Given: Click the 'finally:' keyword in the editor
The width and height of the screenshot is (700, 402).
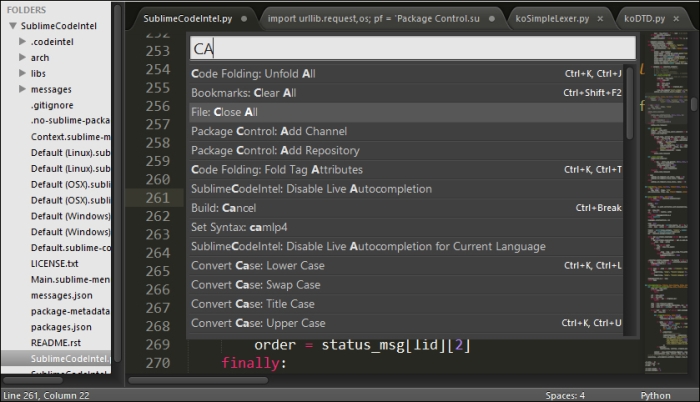Looking at the screenshot, I should pyautogui.click(x=254, y=363).
